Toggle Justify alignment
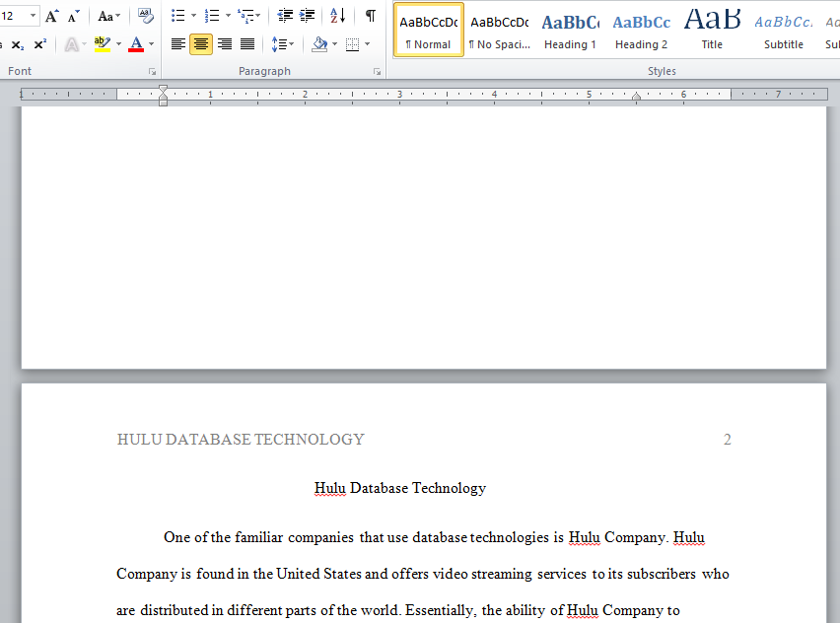Screen dimensions: 840x623 pos(246,44)
